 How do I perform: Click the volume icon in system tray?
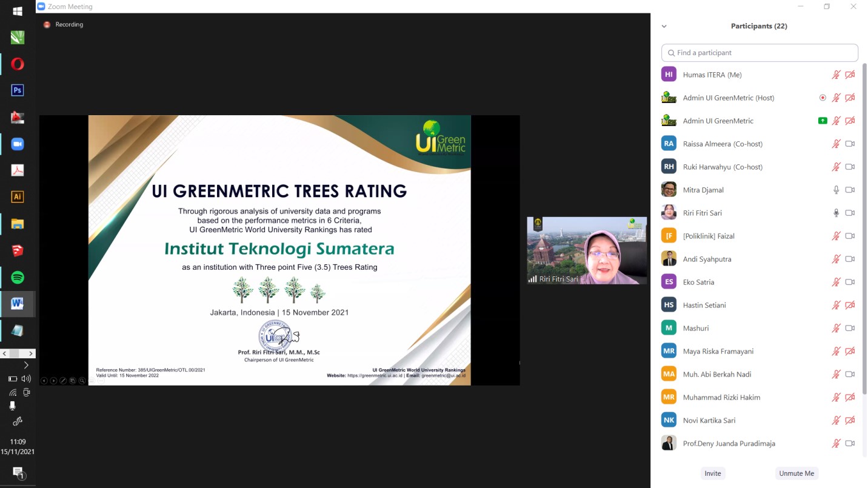pos(26,379)
